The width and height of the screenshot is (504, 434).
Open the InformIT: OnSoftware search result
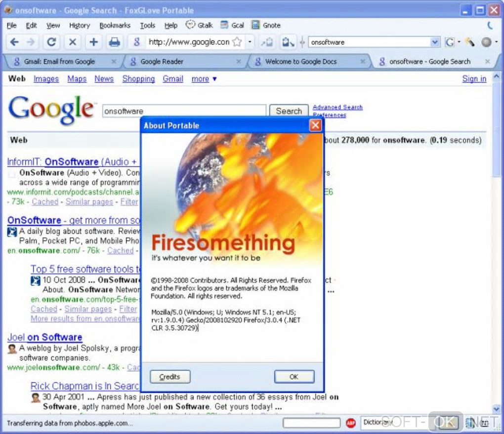pos(73,161)
